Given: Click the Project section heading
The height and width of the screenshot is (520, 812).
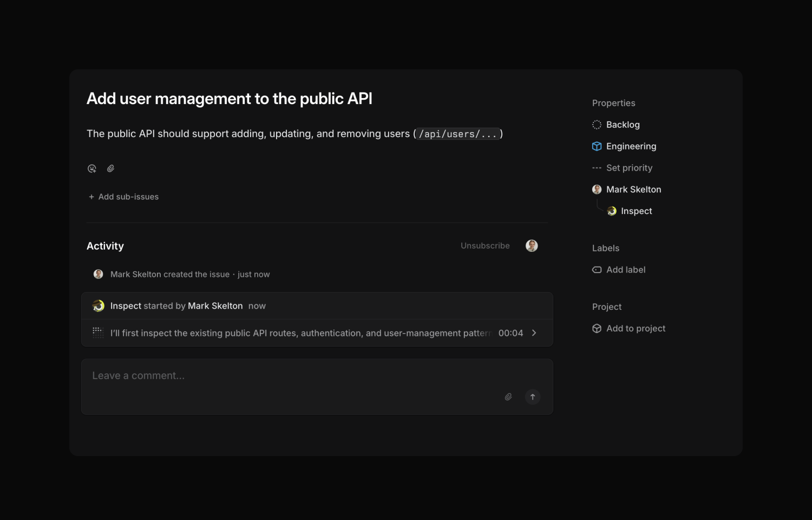Looking at the screenshot, I should pyautogui.click(x=607, y=307).
